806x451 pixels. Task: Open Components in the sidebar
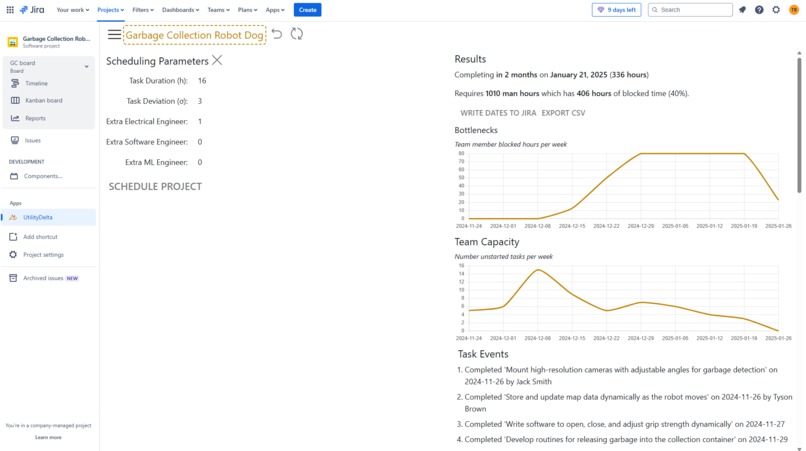point(43,176)
